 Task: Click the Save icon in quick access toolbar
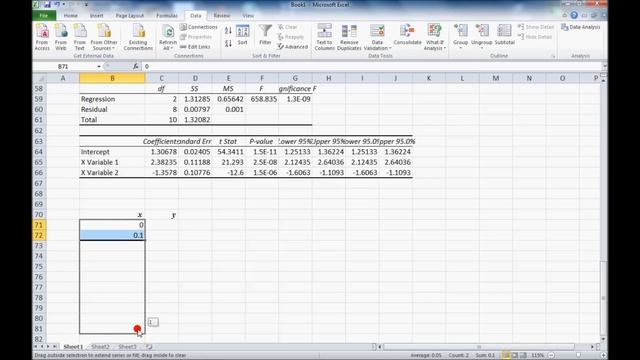click(x=47, y=4)
